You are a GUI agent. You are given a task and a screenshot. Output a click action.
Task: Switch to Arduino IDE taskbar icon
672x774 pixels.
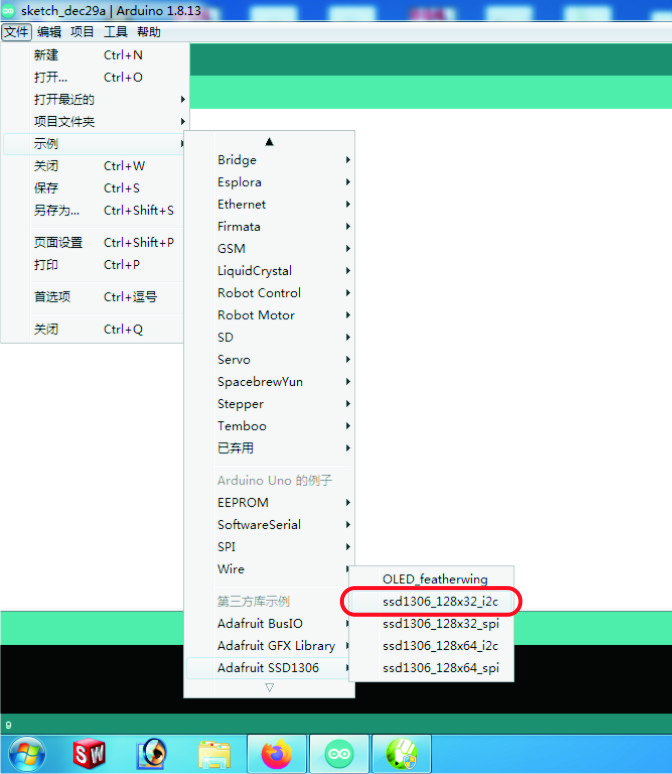coord(339,753)
